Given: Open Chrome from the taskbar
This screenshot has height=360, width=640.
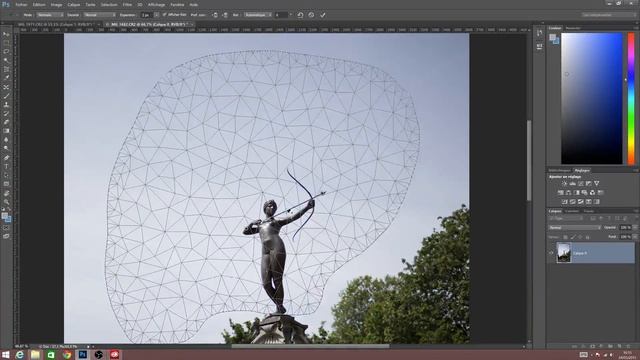Looking at the screenshot, I should (67, 355).
